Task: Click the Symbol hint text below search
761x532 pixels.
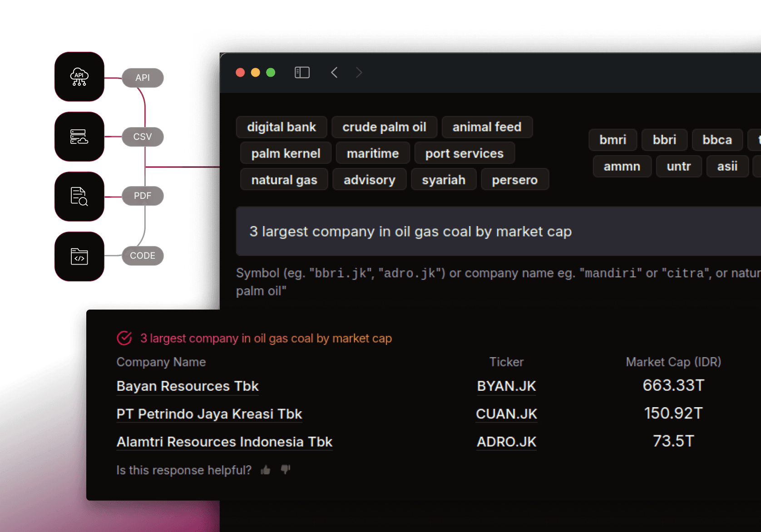Action: pyautogui.click(x=499, y=281)
